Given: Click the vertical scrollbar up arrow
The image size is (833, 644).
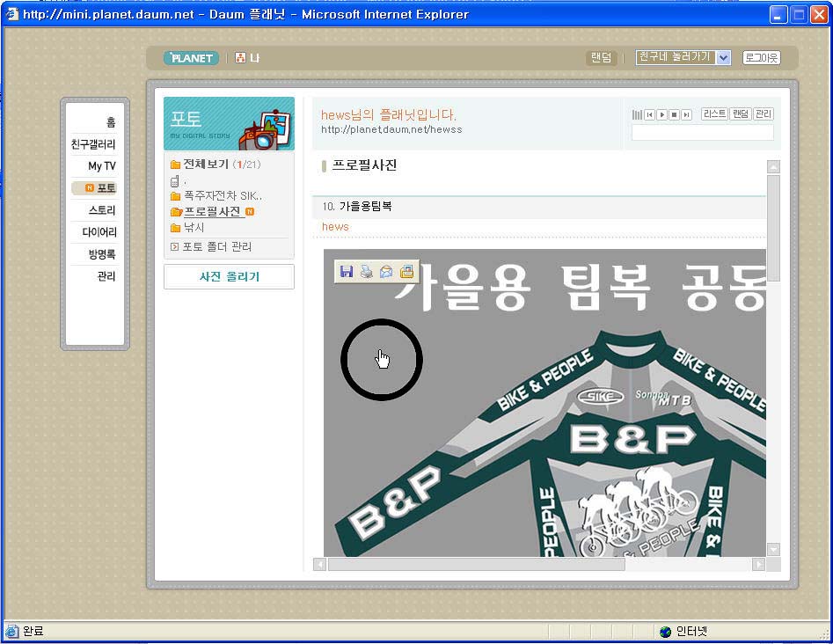Looking at the screenshot, I should click(773, 167).
